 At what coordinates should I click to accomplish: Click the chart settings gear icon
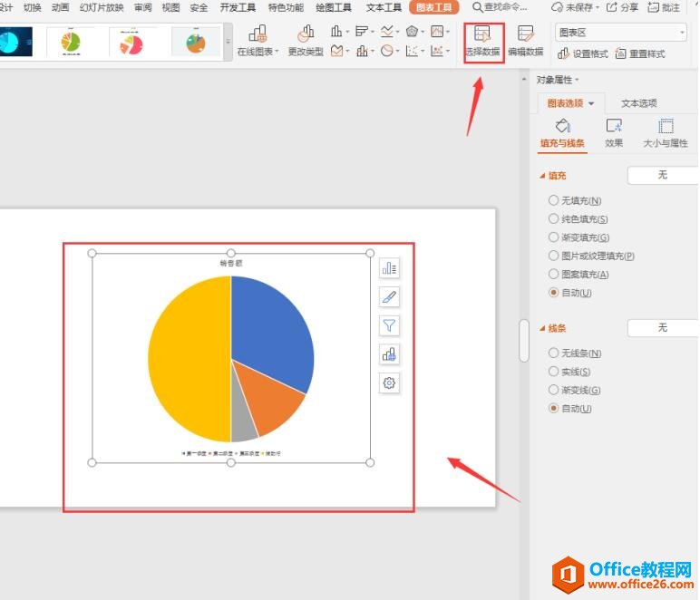pos(389,383)
